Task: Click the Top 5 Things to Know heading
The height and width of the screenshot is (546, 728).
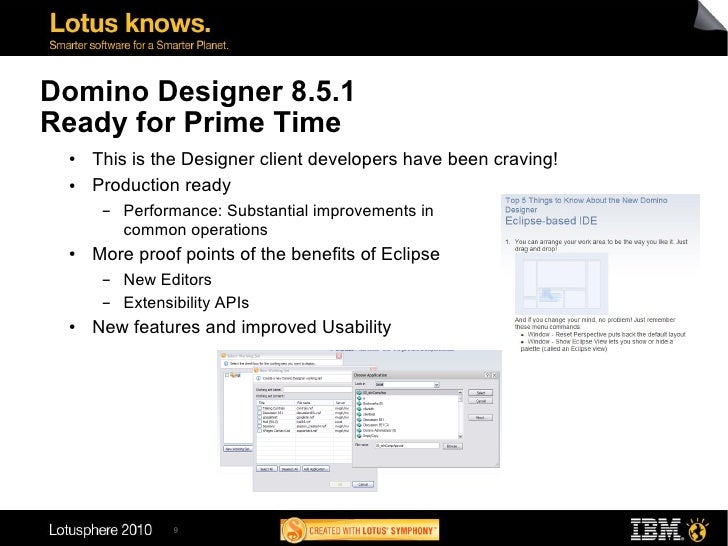Action: point(586,205)
